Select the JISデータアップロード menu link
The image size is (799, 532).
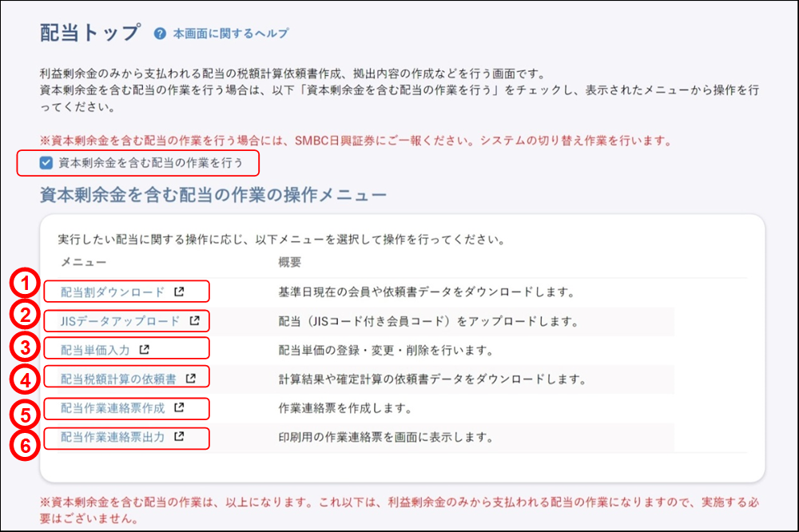click(x=121, y=321)
